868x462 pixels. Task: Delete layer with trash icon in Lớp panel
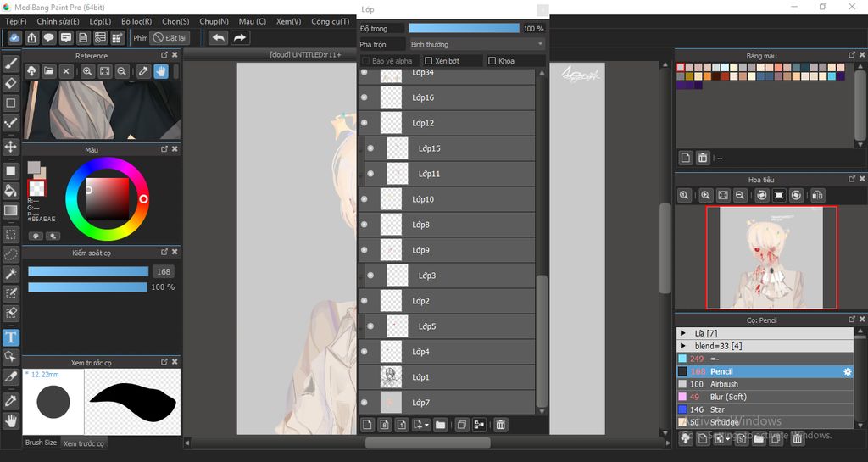coord(500,425)
